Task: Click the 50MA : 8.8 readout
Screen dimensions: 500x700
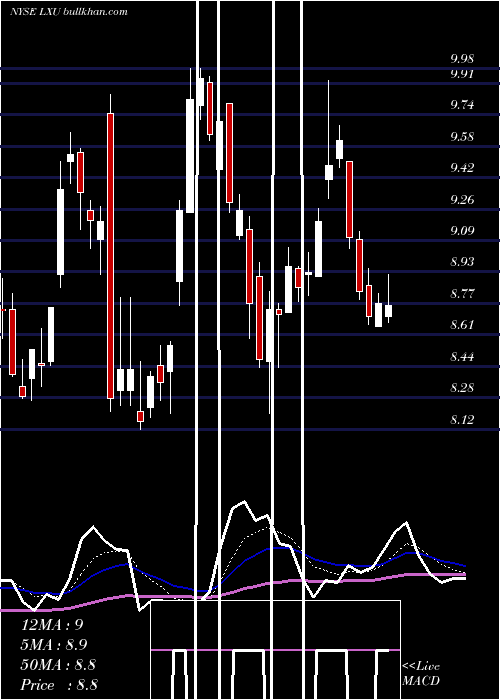Action: (58, 665)
